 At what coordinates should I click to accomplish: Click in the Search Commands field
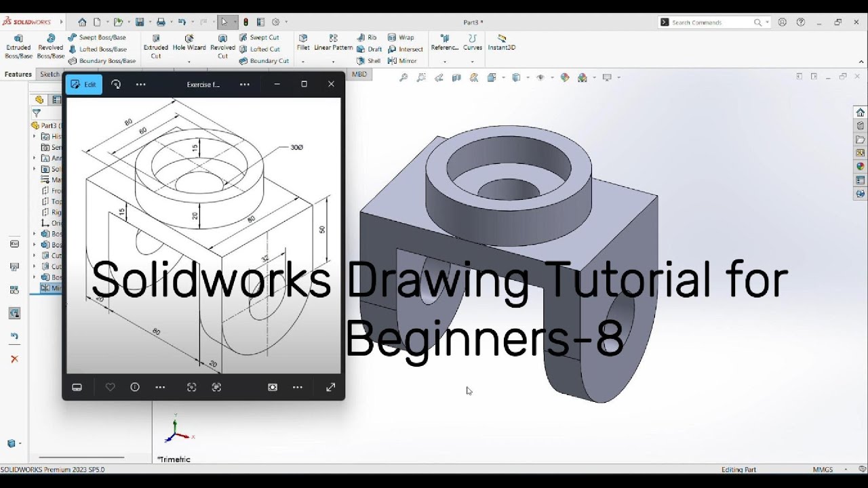(710, 22)
